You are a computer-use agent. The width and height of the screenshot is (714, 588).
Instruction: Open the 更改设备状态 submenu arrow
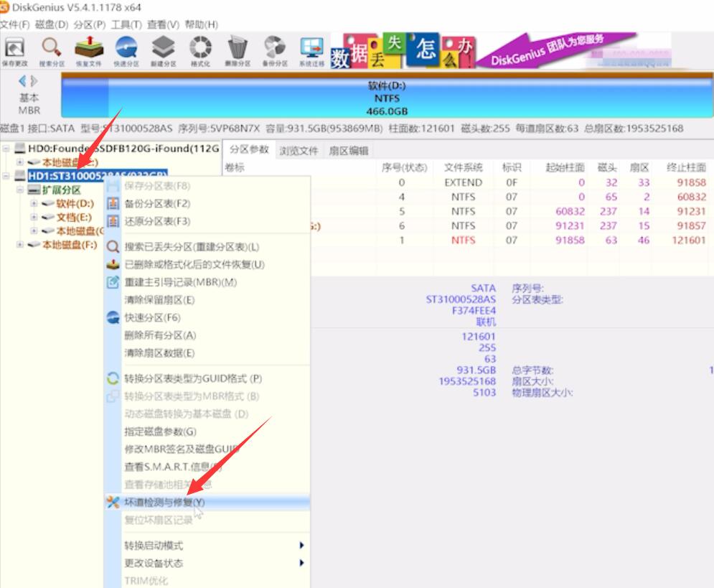pos(301,563)
